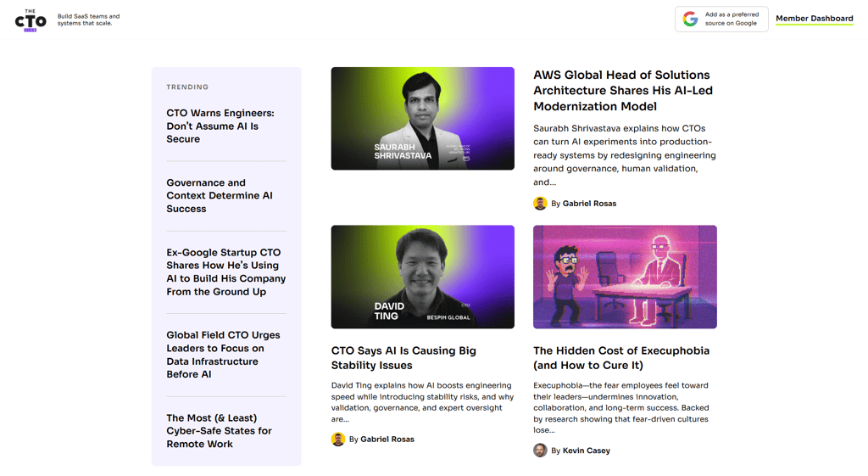Click the 'Build SaaS teams and systems that scale' tagline

point(88,20)
